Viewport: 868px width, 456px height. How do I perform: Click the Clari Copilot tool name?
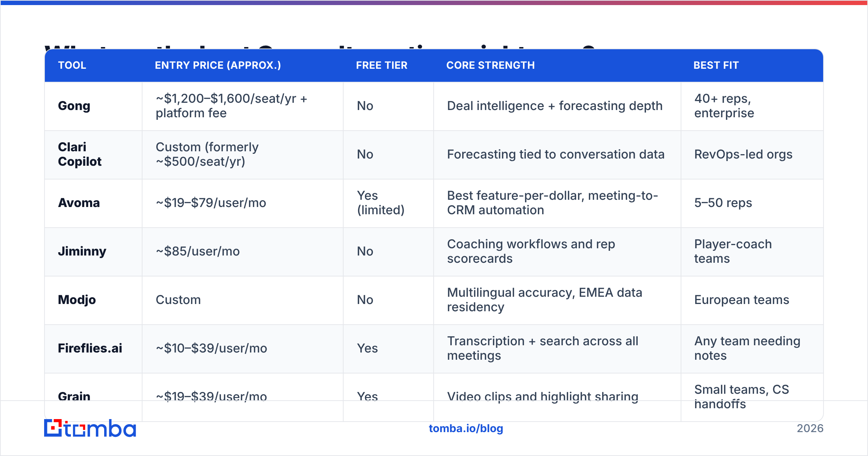pos(80,154)
